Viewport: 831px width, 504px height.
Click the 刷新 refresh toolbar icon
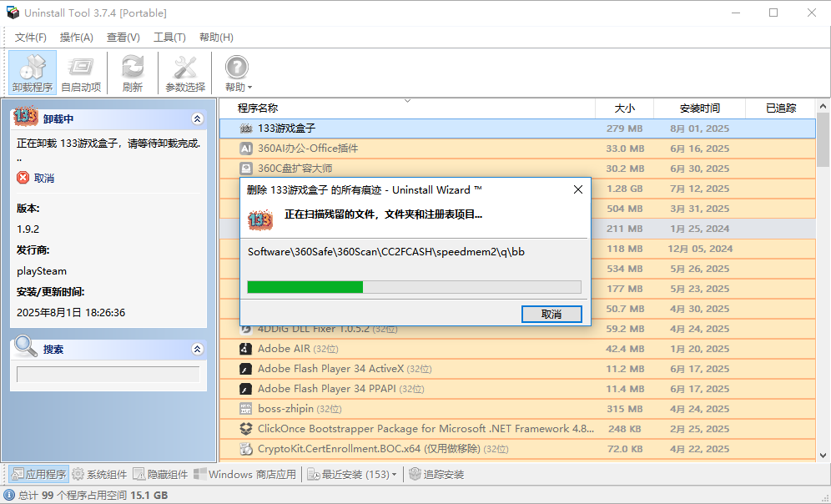tap(133, 72)
